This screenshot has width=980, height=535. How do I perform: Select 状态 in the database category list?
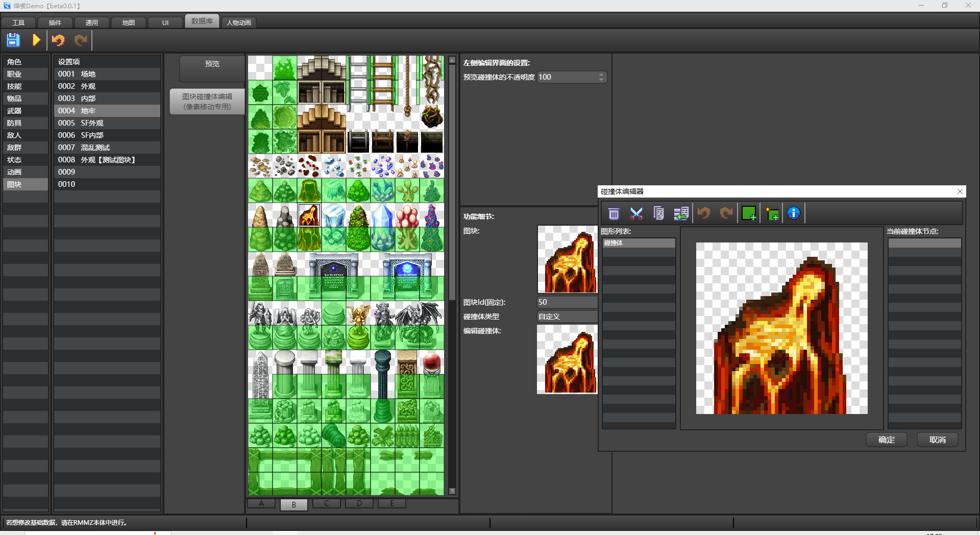26,160
